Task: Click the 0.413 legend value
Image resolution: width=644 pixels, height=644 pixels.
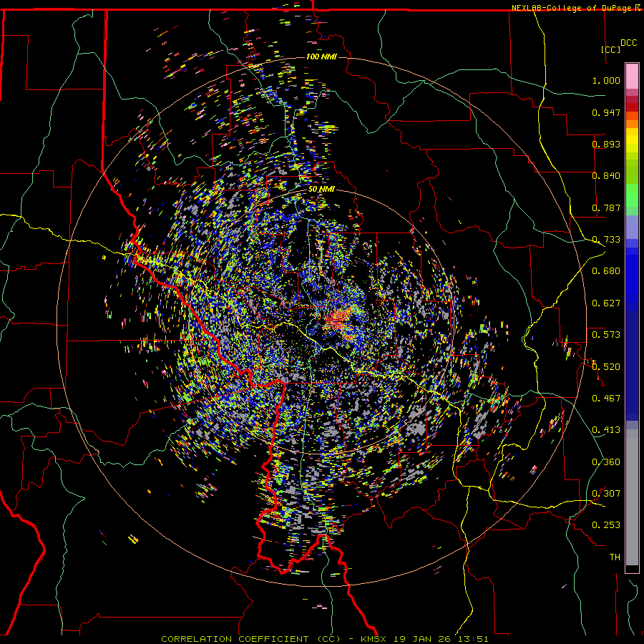Action: click(606, 430)
